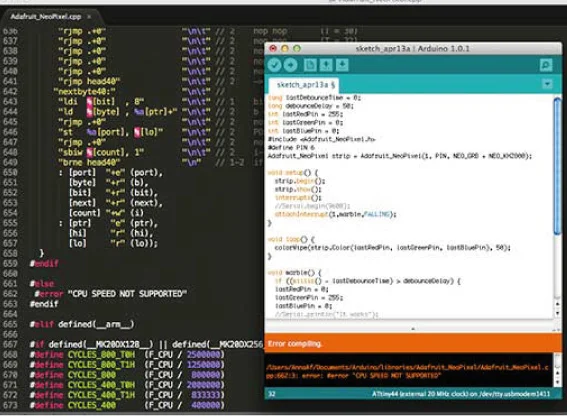Select the Adafruit_NeoPixel.cpp editor tab
Viewport: 567px width, 419px height.
coord(46,17)
